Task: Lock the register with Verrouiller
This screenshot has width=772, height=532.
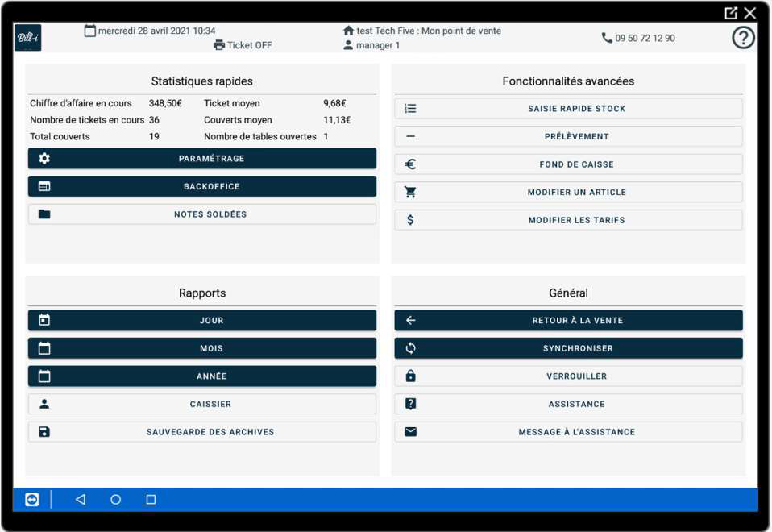Action: pyautogui.click(x=569, y=376)
